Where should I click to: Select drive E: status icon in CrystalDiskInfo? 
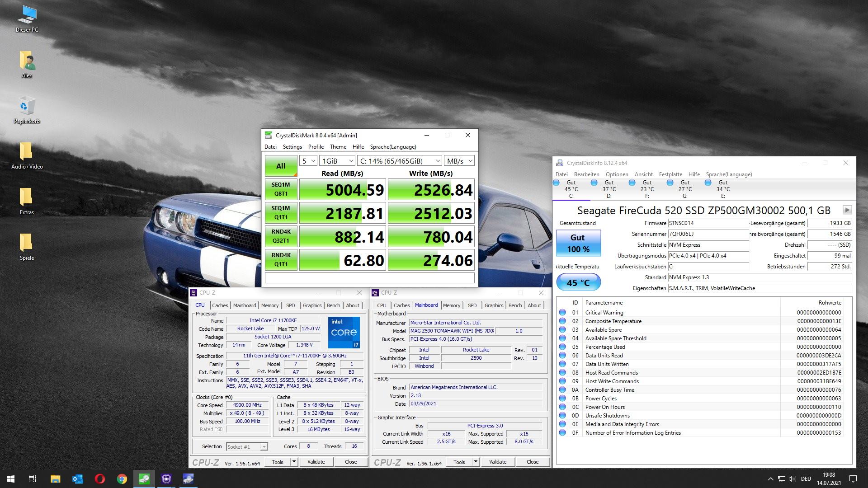pos(708,183)
